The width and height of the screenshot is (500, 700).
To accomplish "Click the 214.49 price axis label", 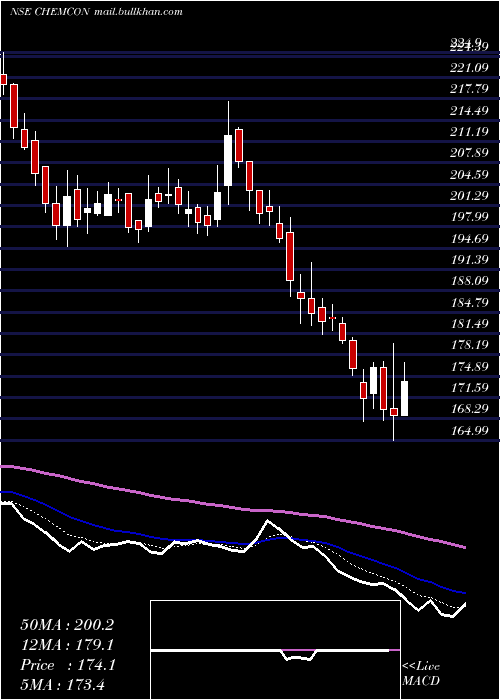I will click(469, 110).
